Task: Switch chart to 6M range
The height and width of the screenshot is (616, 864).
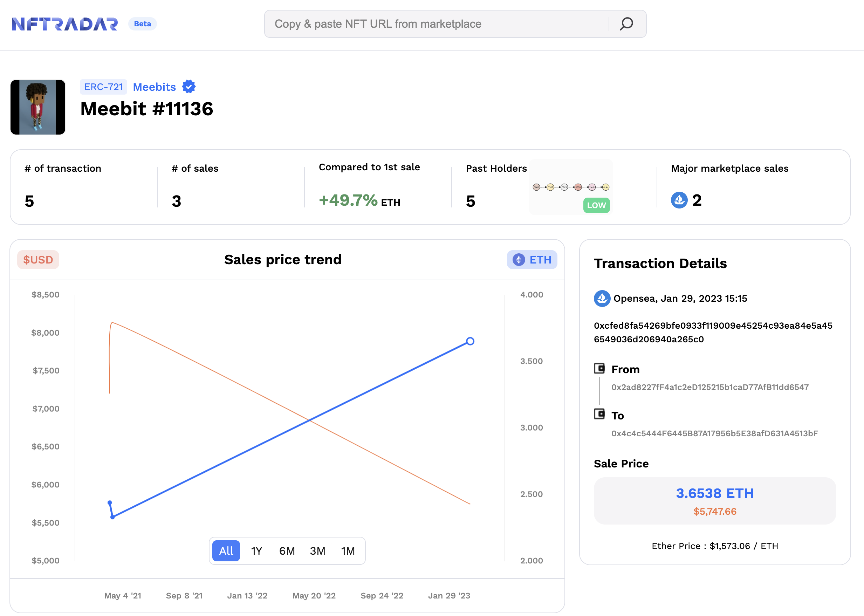Action: coord(287,551)
